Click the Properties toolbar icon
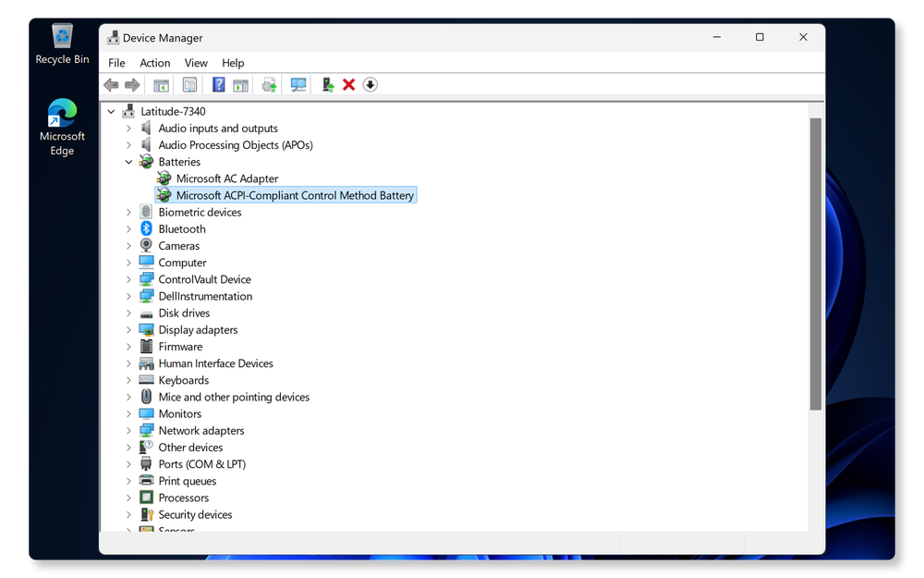The image size is (924, 578). coord(189,85)
